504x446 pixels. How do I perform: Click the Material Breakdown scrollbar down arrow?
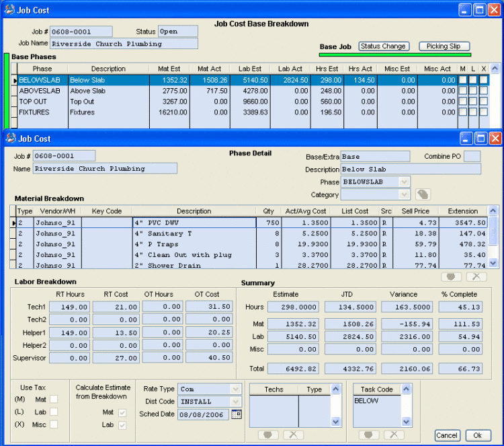(493, 263)
